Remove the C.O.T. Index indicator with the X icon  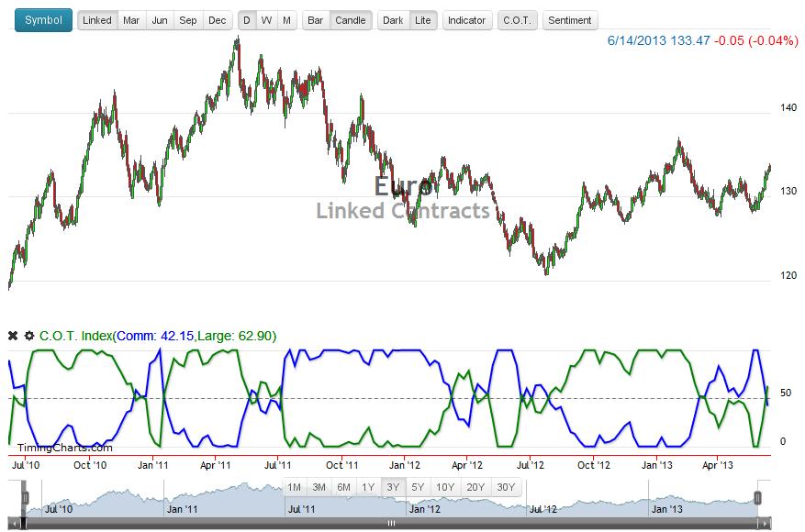(x=13, y=336)
